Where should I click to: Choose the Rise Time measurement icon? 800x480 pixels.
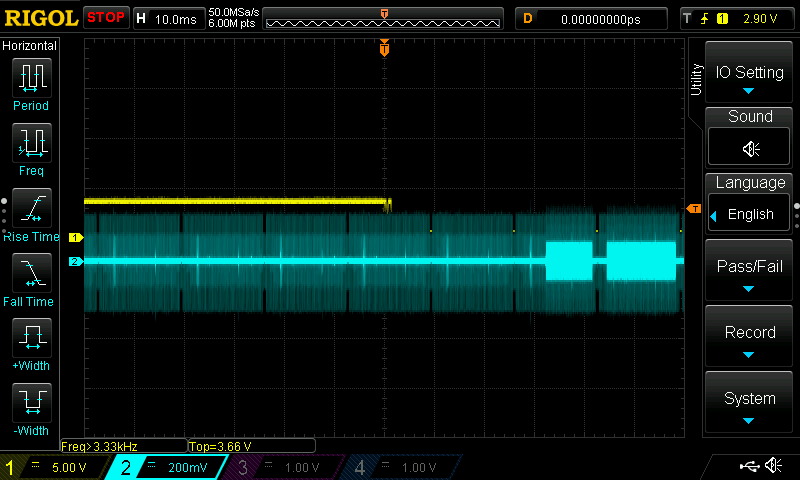(31, 209)
